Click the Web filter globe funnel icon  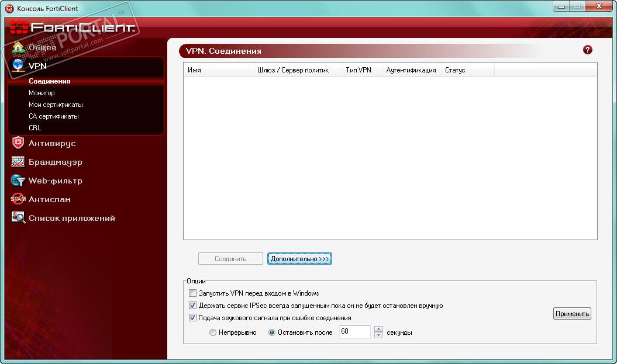tap(18, 181)
